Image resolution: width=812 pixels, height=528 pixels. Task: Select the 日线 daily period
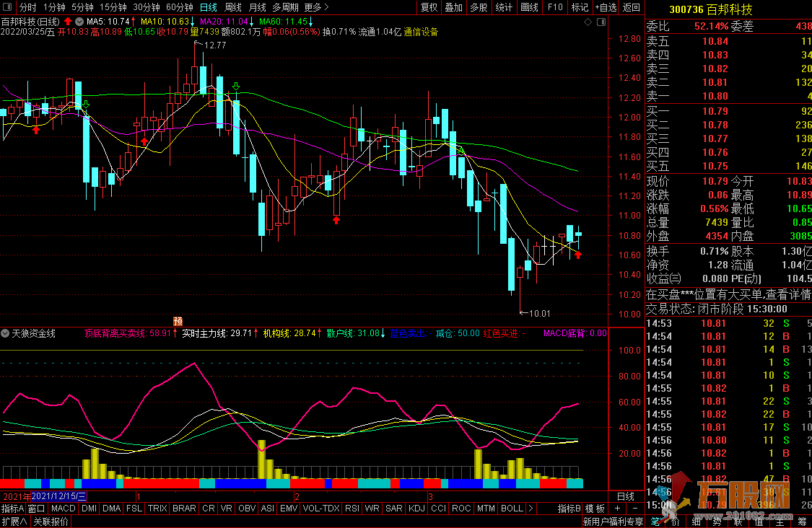pos(208,7)
